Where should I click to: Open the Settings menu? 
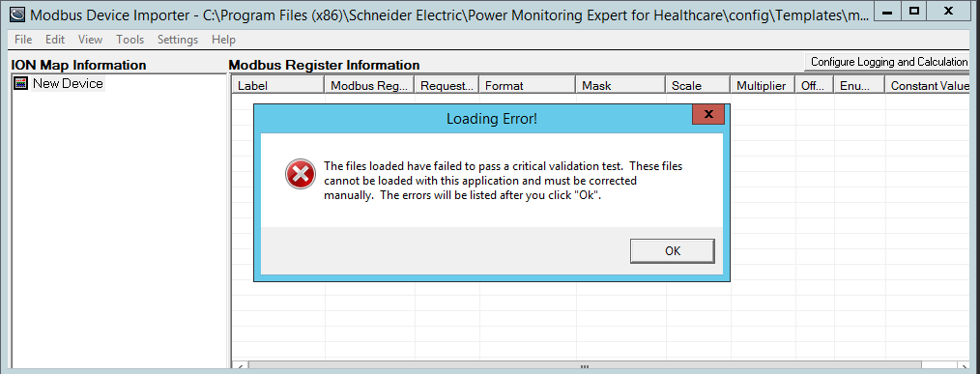pos(178,40)
